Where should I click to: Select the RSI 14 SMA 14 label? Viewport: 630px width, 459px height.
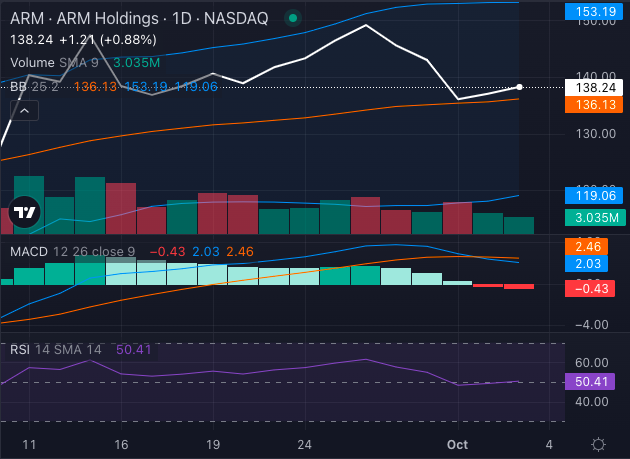(x=56, y=349)
